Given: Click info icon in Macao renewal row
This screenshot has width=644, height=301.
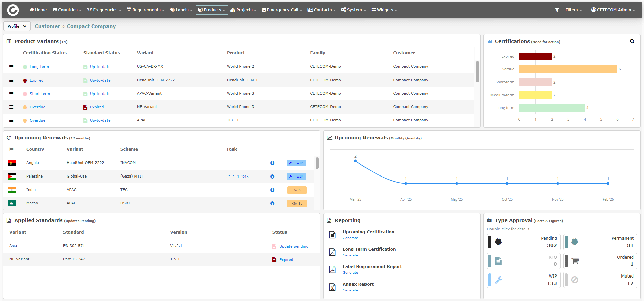Looking at the screenshot, I should coord(272,203).
